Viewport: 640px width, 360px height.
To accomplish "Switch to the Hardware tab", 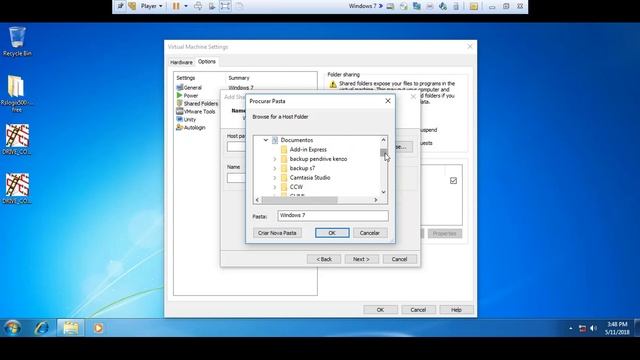I will click(x=181, y=62).
